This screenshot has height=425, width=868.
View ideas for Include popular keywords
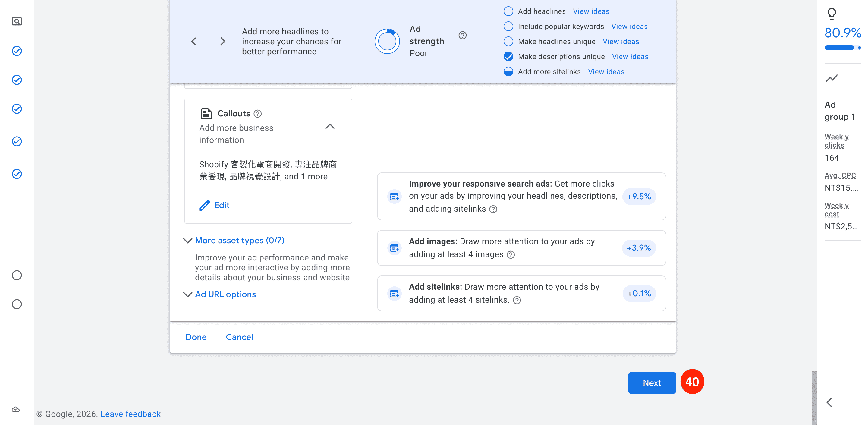coord(629,27)
